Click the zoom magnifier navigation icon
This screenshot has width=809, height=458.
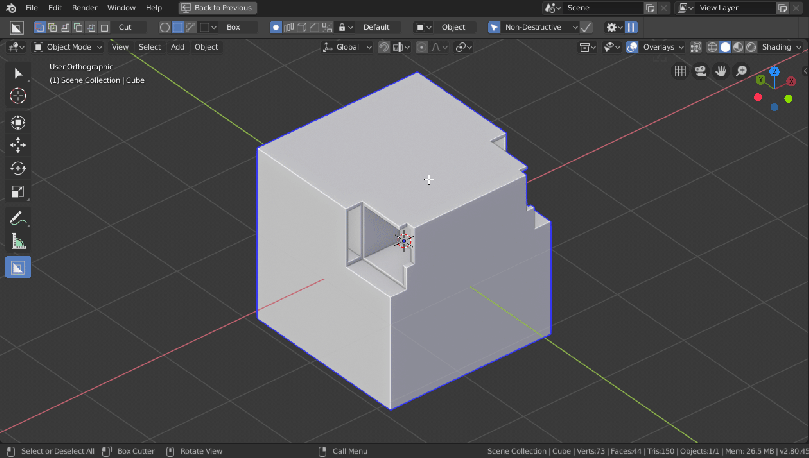point(741,71)
